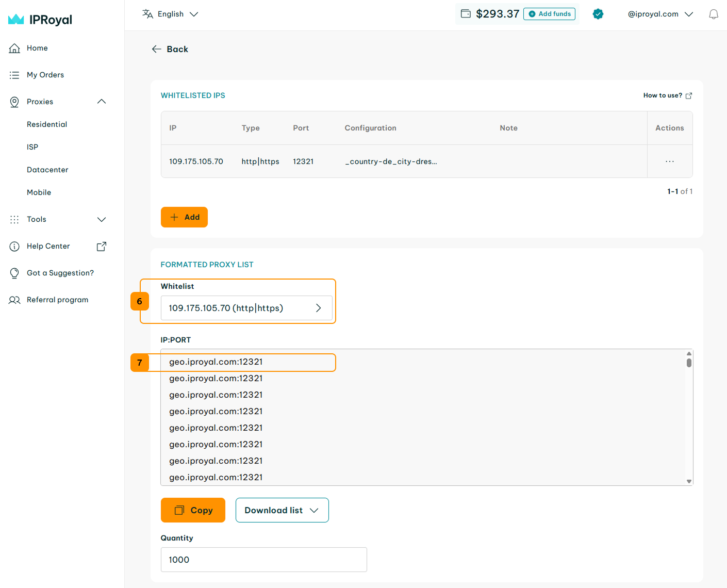Select ISP proxies
Viewport: 727px width, 588px height.
pos(32,147)
